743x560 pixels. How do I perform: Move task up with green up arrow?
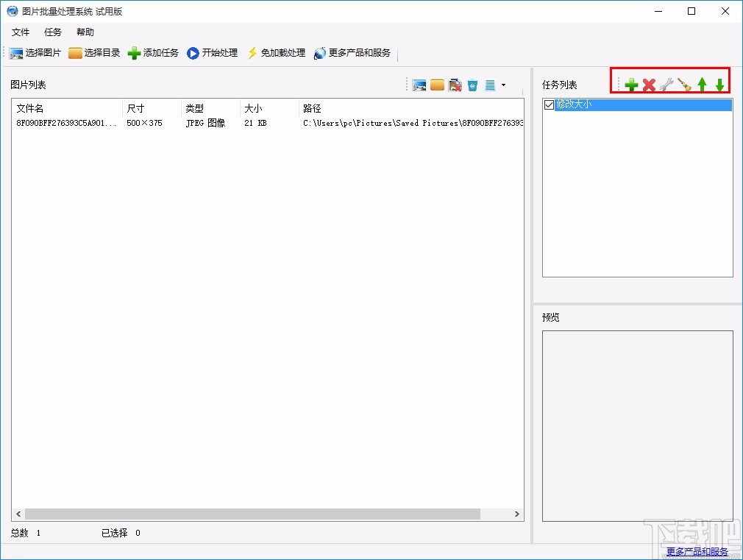[x=702, y=84]
